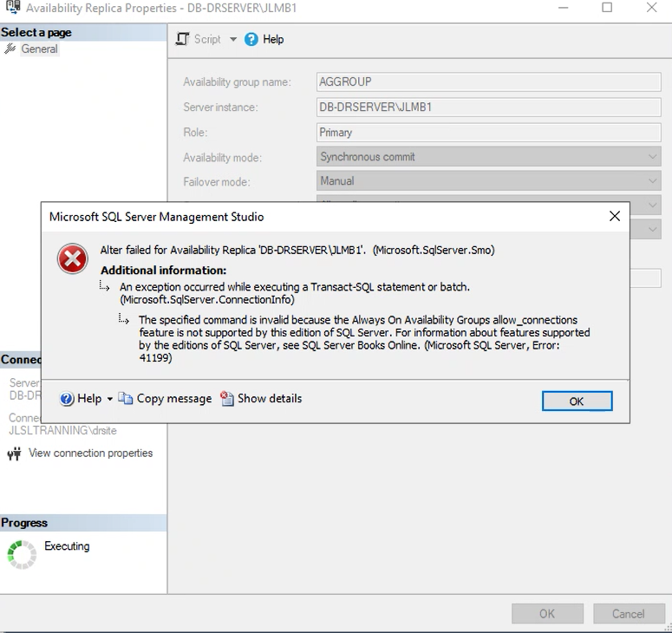
Task: Open the Help dropdown arrow in error dialog
Action: tap(110, 399)
